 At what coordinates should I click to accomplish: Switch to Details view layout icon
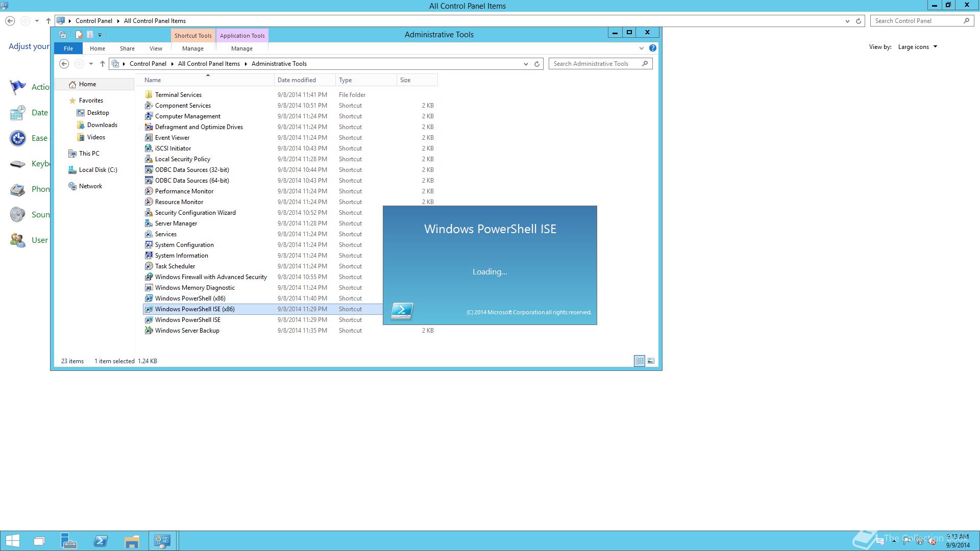(x=639, y=361)
